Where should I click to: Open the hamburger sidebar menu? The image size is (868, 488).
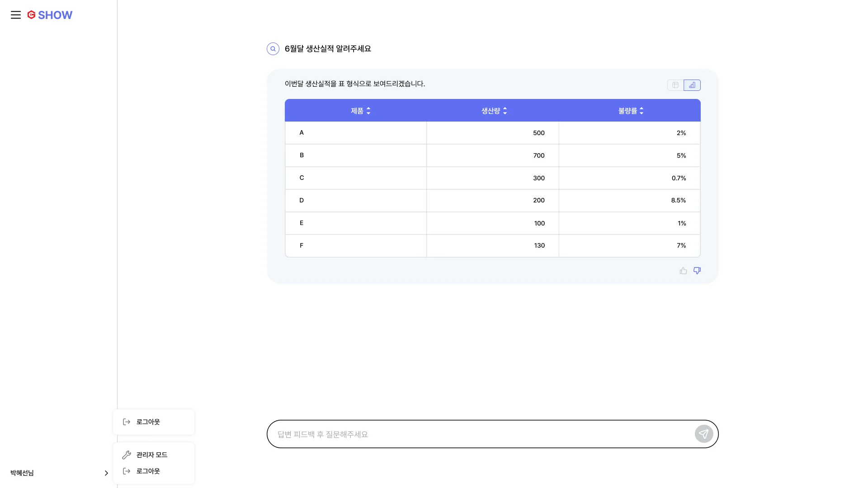[16, 15]
